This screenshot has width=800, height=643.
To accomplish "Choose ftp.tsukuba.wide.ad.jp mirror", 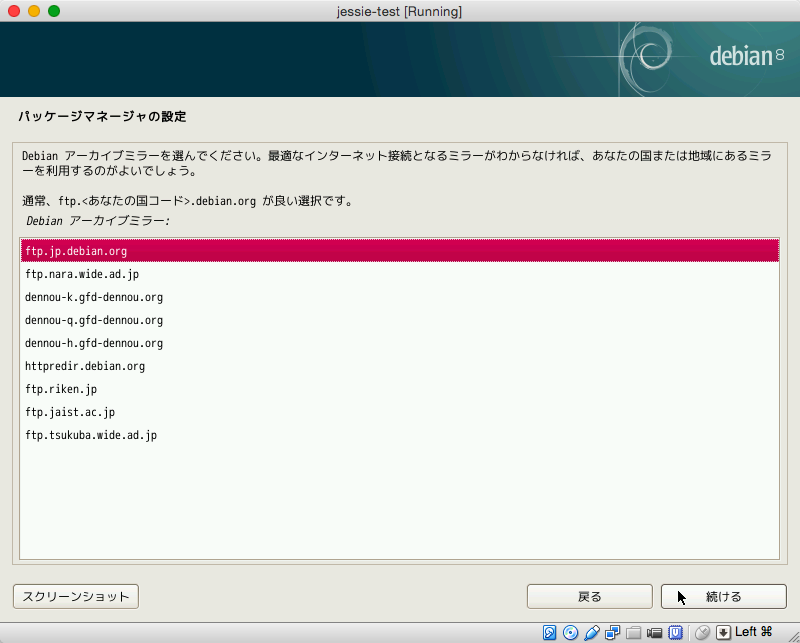I will tap(399, 435).
